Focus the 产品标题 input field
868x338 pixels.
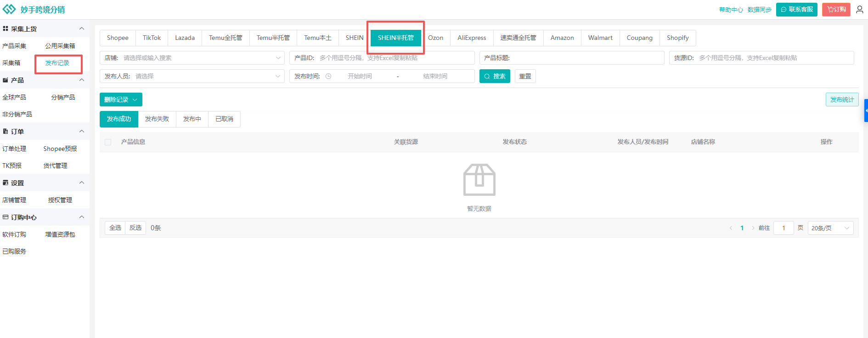tap(572, 58)
